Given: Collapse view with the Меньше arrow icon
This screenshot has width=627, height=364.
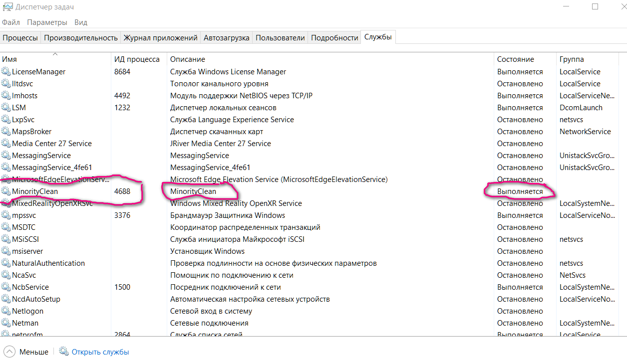Looking at the screenshot, I should point(9,352).
